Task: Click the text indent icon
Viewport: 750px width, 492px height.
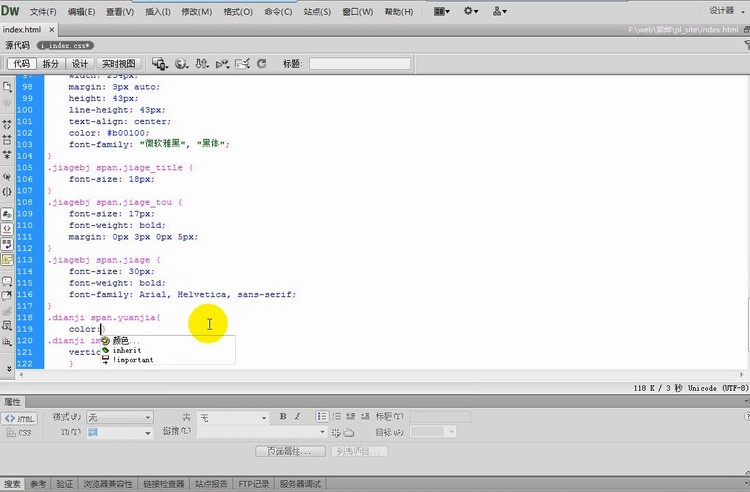Action: click(365, 416)
